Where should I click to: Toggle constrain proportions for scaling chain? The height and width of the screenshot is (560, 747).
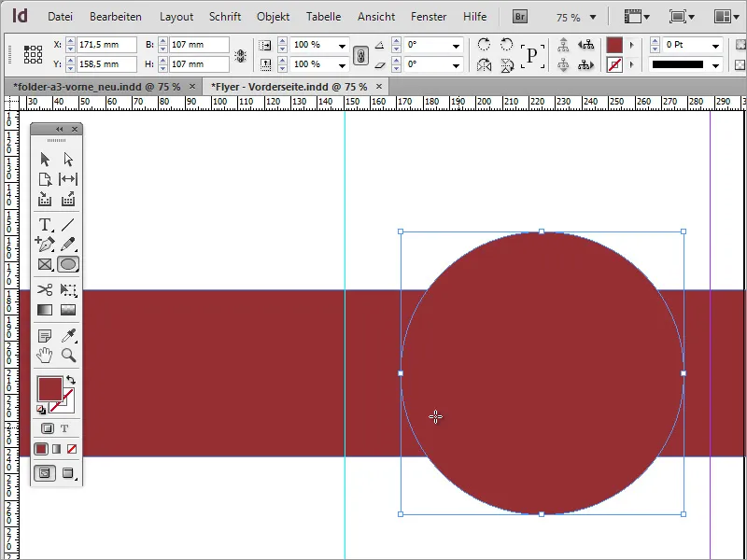(x=361, y=55)
